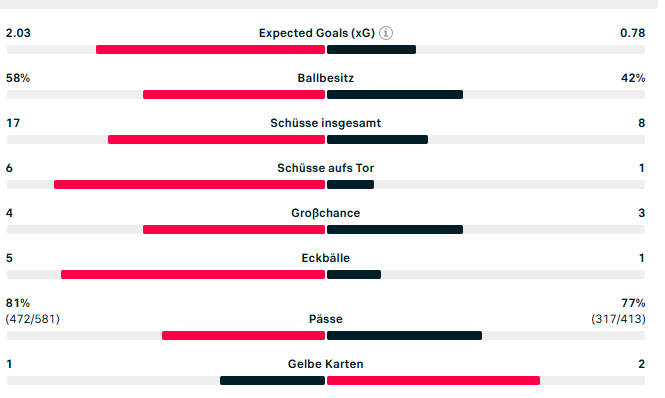Screen dimensions: 665x398
Task: Select the red xG bar for the home team
Action: point(210,50)
